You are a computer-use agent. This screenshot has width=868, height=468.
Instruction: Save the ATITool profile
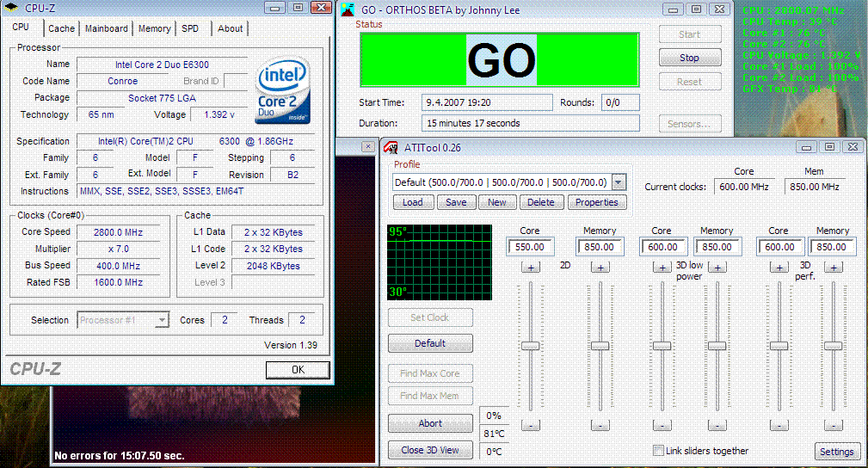click(x=456, y=202)
